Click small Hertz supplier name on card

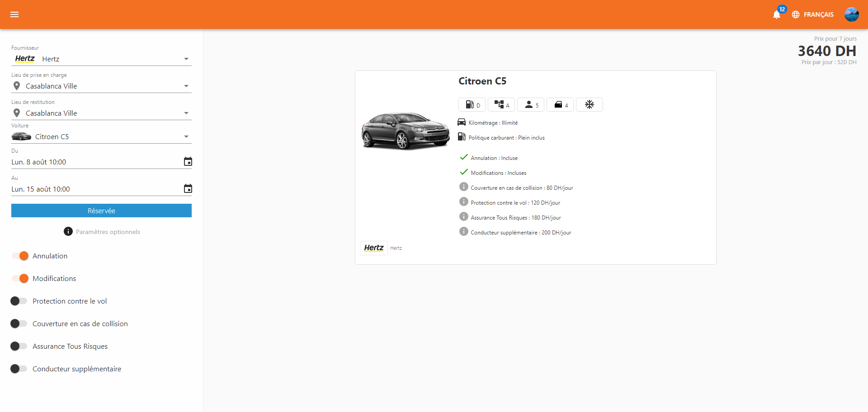tap(396, 248)
